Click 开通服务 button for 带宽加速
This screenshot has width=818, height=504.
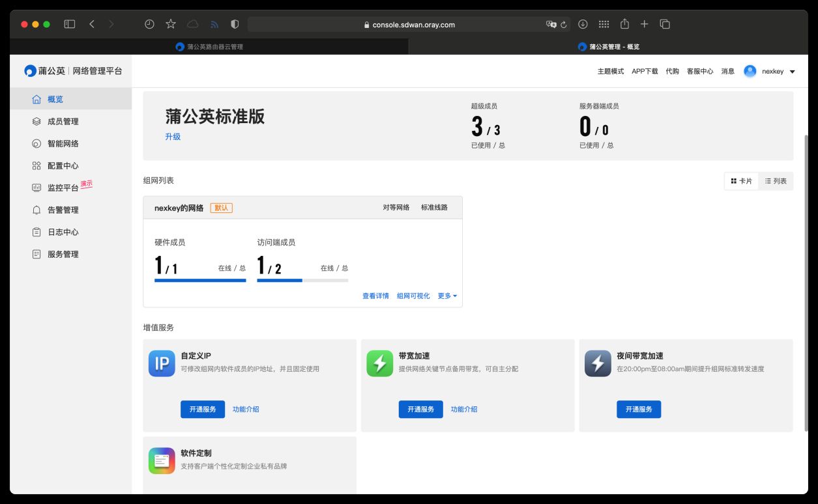pos(420,410)
